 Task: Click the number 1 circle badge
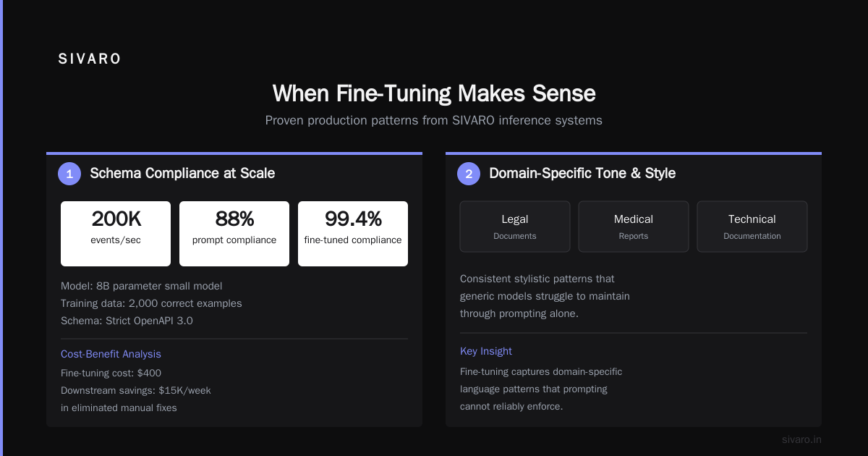coord(69,174)
